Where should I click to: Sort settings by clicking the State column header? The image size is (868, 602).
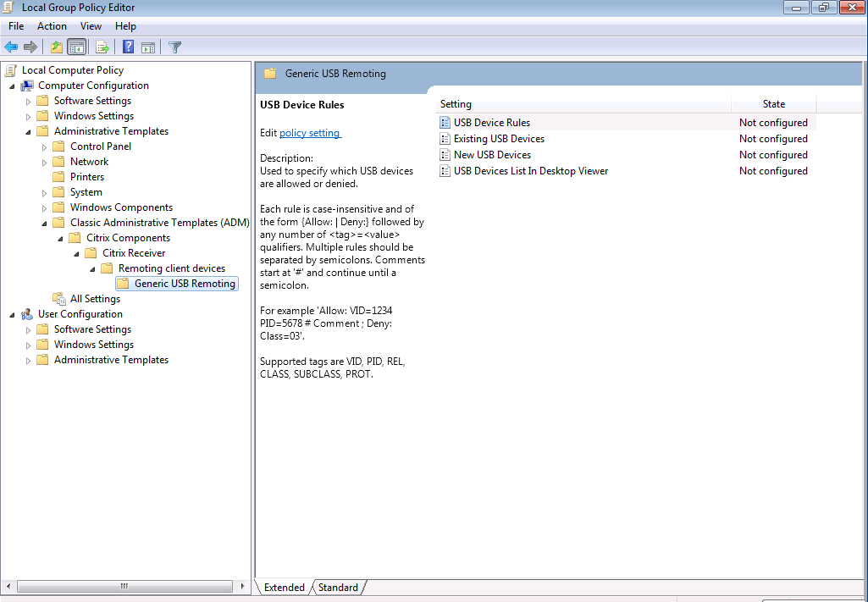(x=772, y=103)
